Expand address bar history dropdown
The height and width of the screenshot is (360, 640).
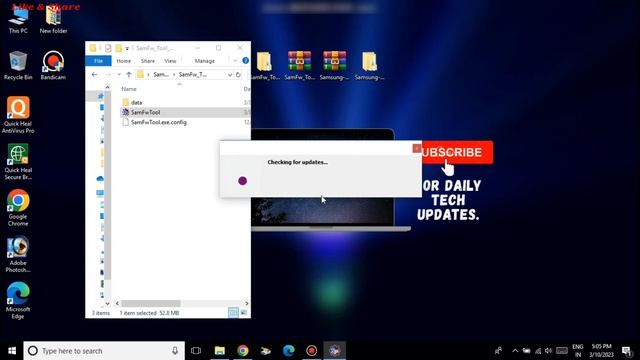point(229,75)
